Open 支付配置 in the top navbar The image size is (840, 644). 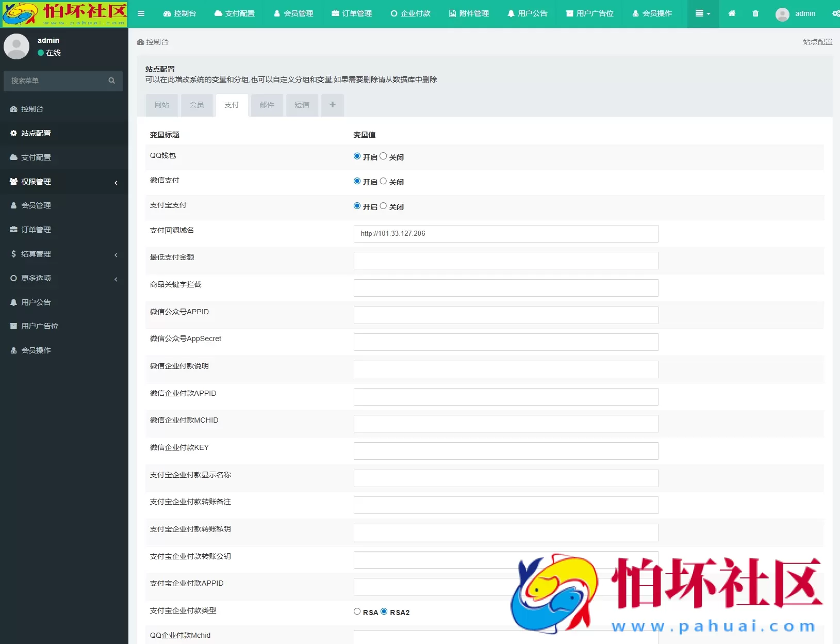click(x=235, y=14)
